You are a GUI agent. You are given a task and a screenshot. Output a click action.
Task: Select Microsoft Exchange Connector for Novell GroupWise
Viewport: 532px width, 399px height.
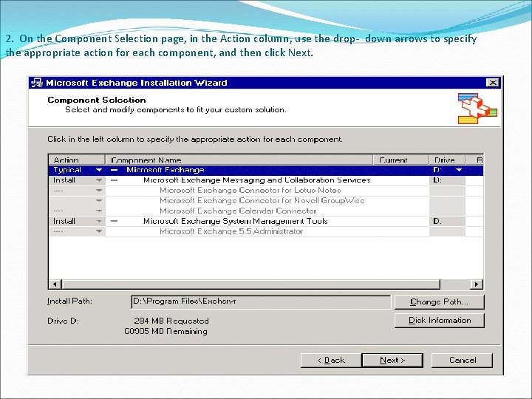(262, 200)
